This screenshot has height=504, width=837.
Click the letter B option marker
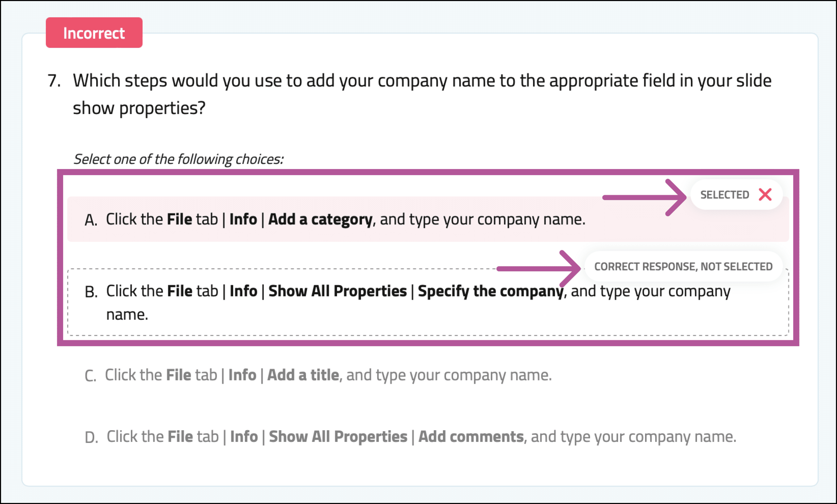[91, 292]
